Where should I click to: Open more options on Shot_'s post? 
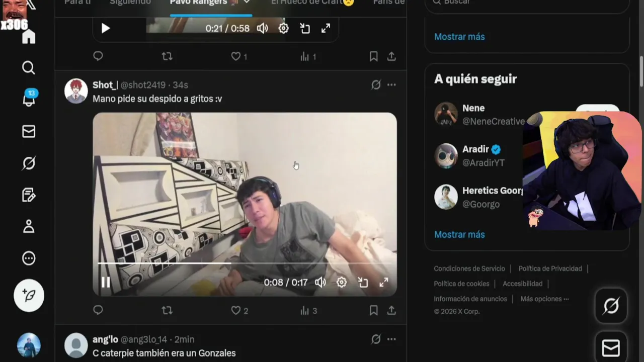click(391, 85)
